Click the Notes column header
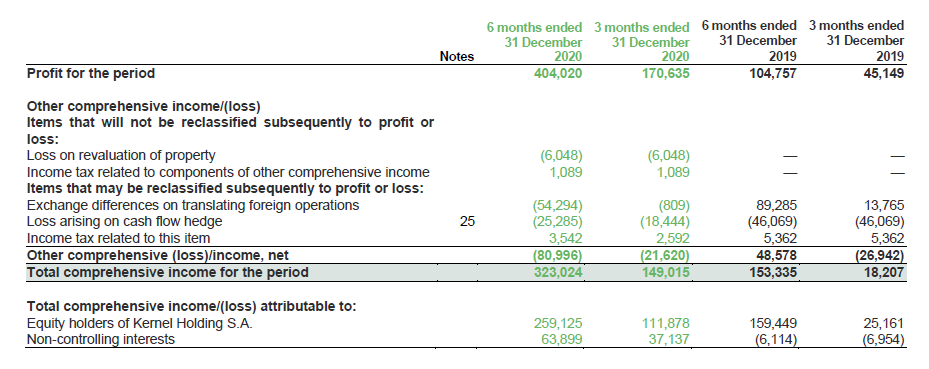This screenshot has height=369, width=929. (x=457, y=57)
